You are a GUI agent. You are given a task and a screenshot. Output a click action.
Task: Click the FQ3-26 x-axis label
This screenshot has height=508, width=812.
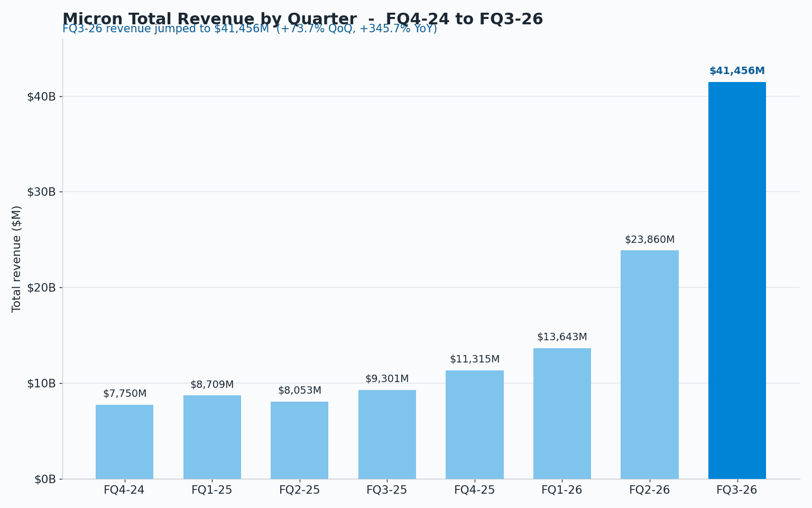(737, 490)
